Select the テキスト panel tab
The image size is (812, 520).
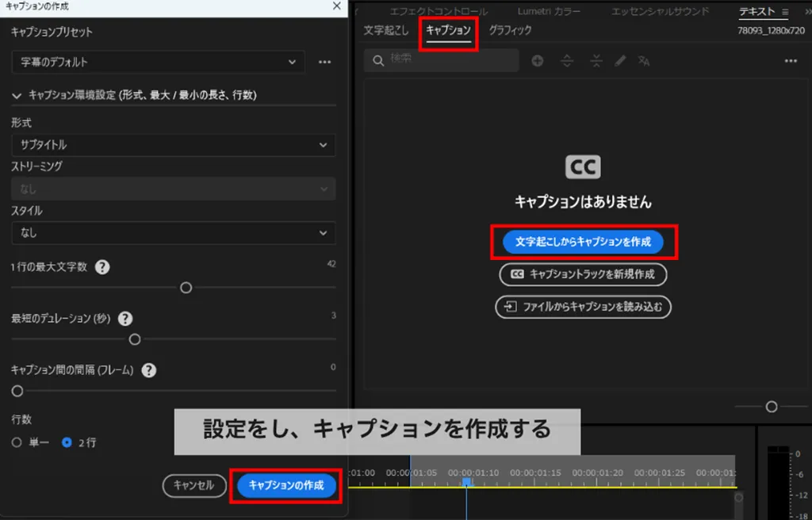(757, 11)
